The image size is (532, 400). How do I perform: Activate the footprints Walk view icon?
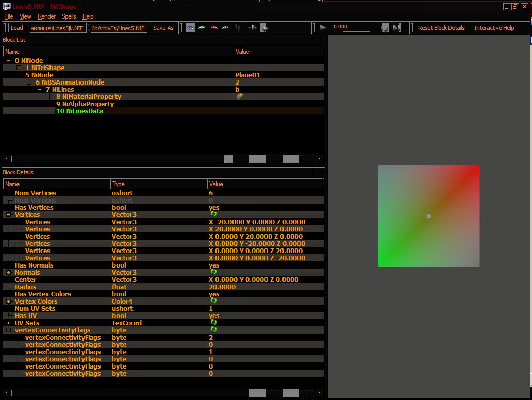point(238,28)
